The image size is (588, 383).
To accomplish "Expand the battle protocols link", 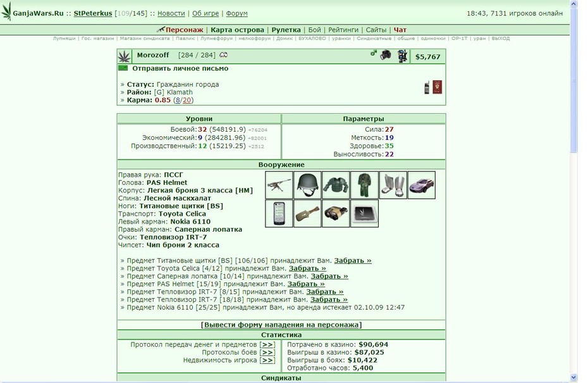I will pyautogui.click(x=267, y=353).
